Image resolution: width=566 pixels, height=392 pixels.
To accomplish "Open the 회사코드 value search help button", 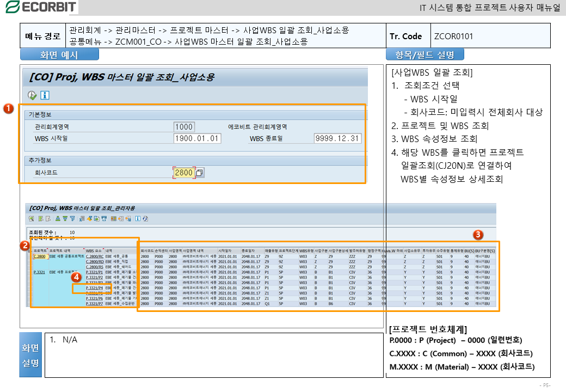I will (x=200, y=173).
